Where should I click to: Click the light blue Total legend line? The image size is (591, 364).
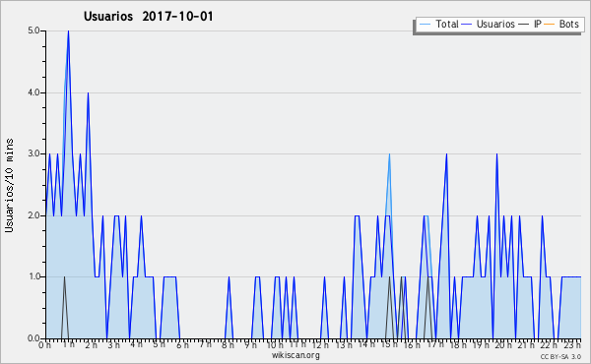[x=426, y=25]
